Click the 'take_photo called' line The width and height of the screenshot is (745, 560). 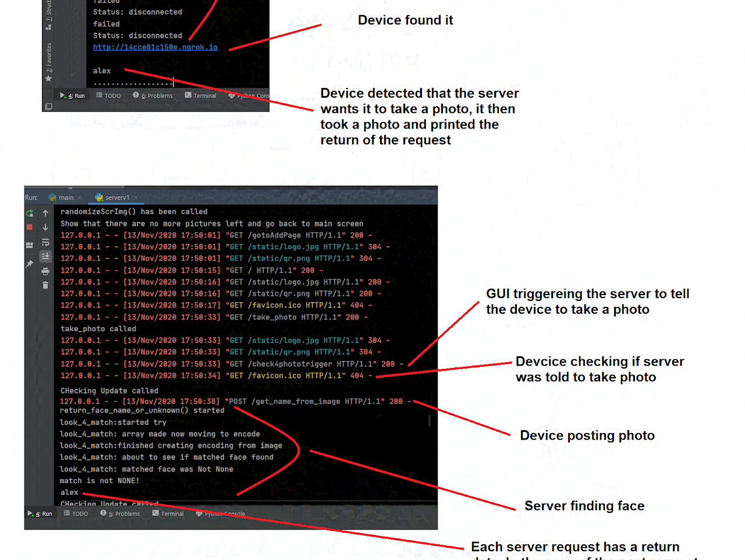click(98, 329)
